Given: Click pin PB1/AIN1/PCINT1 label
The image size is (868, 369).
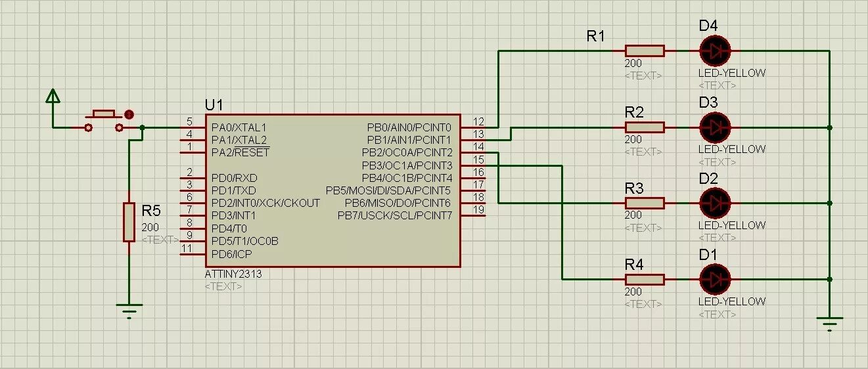Looking at the screenshot, I should (x=409, y=140).
